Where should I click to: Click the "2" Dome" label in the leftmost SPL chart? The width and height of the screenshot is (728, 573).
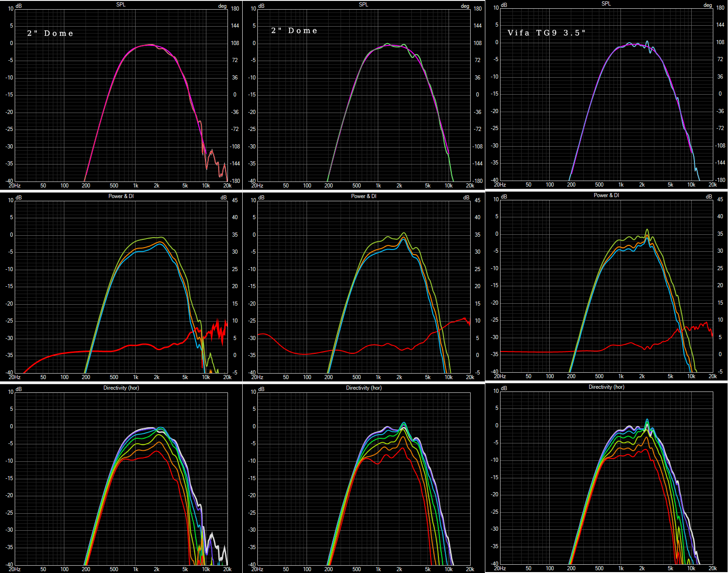pos(50,33)
